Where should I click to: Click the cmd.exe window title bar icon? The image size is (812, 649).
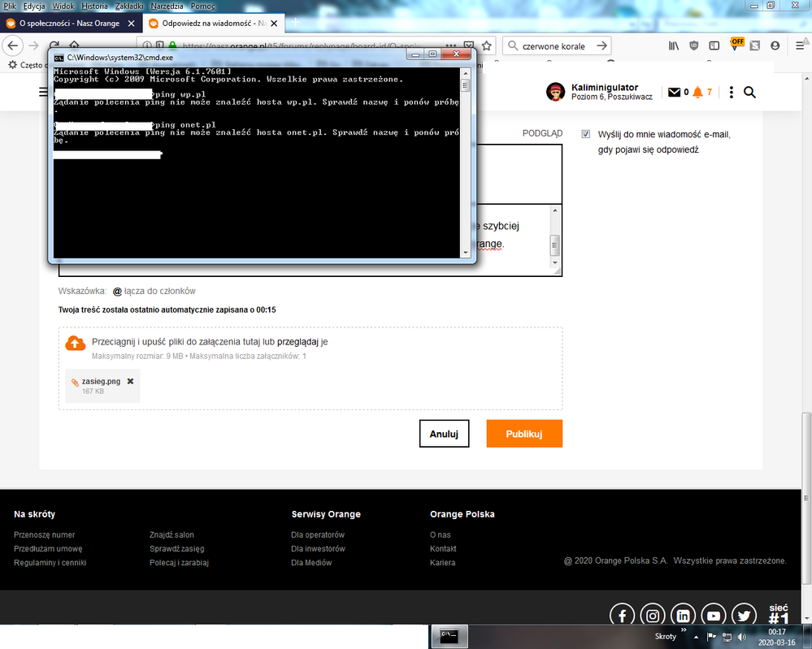(59, 58)
